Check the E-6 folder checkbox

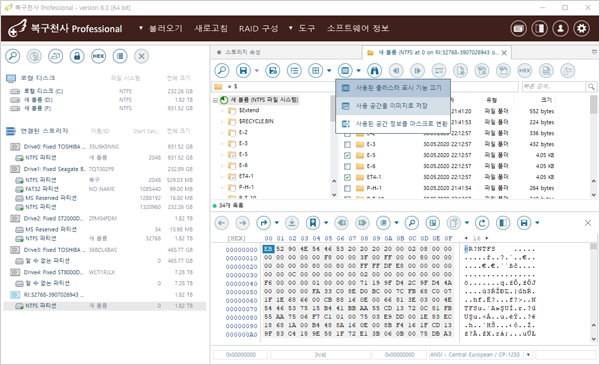pyautogui.click(x=347, y=166)
